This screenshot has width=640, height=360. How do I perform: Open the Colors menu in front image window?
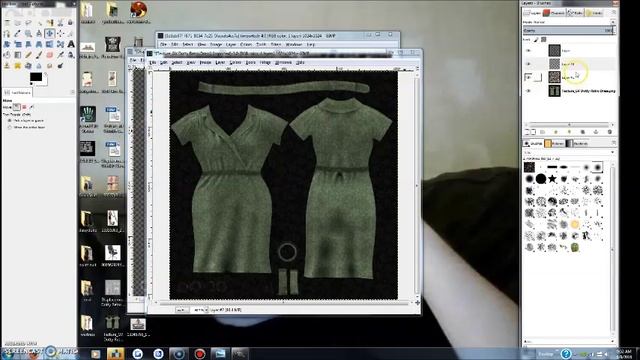[x=235, y=62]
